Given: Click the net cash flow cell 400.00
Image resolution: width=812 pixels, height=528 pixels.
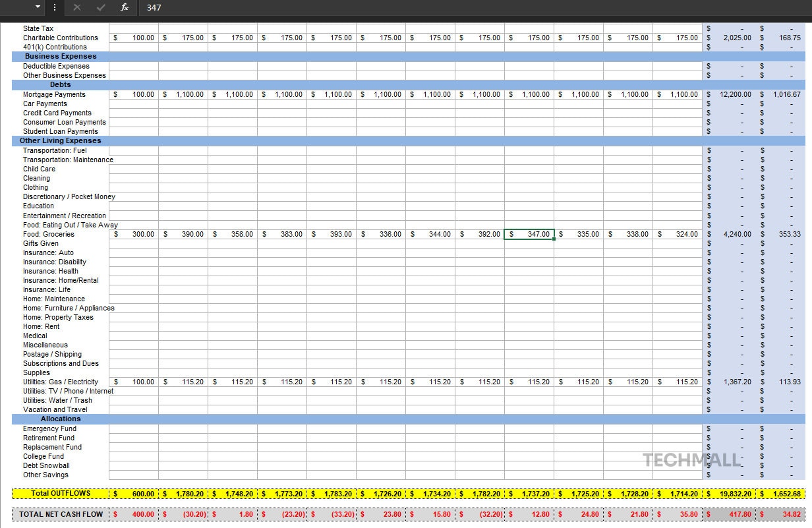Looking at the screenshot, I should (134, 514).
